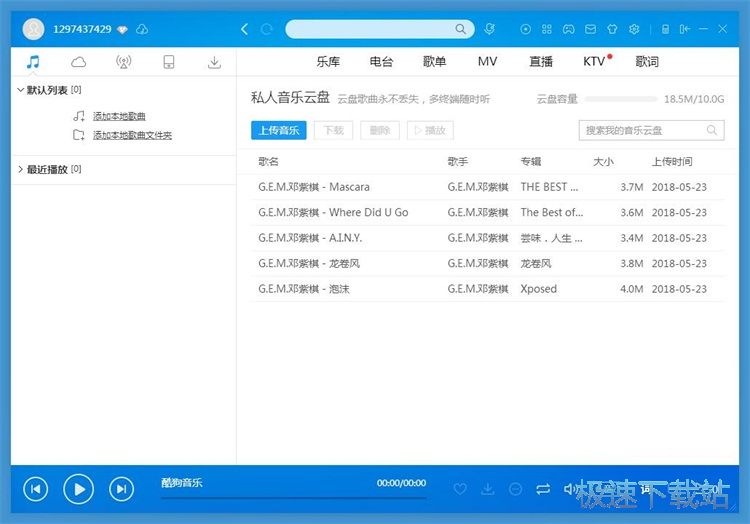Go back with the left arrow
Image resolution: width=750 pixels, height=524 pixels.
244,29
